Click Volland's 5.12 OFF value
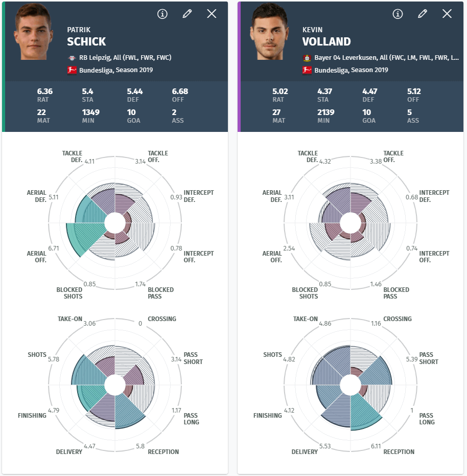Image resolution: width=467 pixels, height=476 pixels. click(414, 92)
